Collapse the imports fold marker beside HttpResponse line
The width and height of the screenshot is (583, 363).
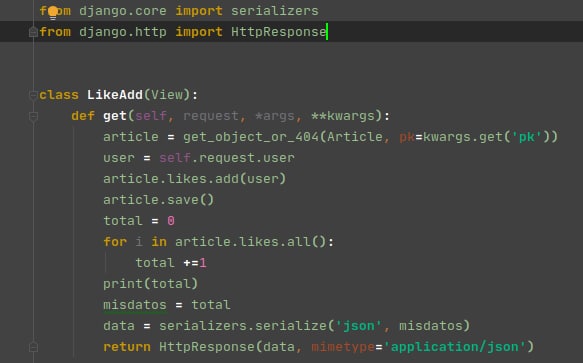pyautogui.click(x=33, y=32)
